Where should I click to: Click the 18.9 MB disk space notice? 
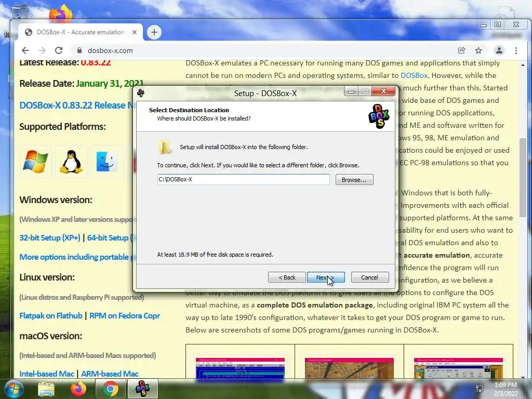(x=215, y=255)
